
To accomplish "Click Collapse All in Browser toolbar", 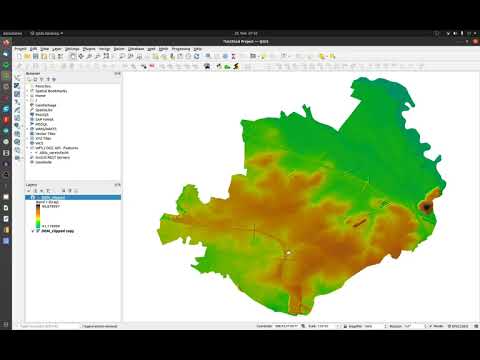I will point(48,79).
